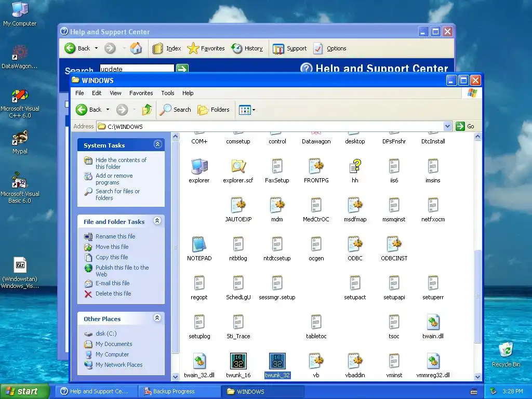Select the twunk_32 file icon

pyautogui.click(x=277, y=361)
